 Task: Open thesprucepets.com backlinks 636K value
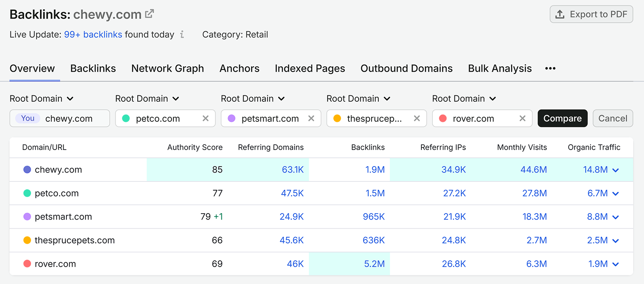tap(374, 240)
